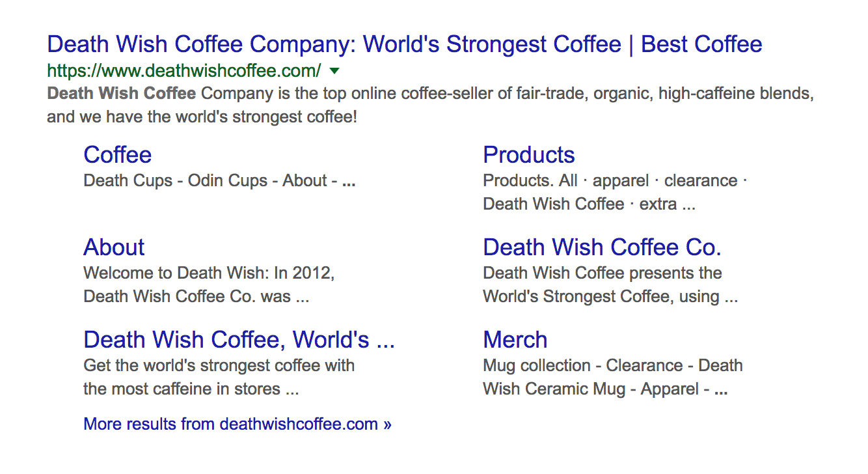
Task: Open the Coffee sitelink
Action: [118, 155]
